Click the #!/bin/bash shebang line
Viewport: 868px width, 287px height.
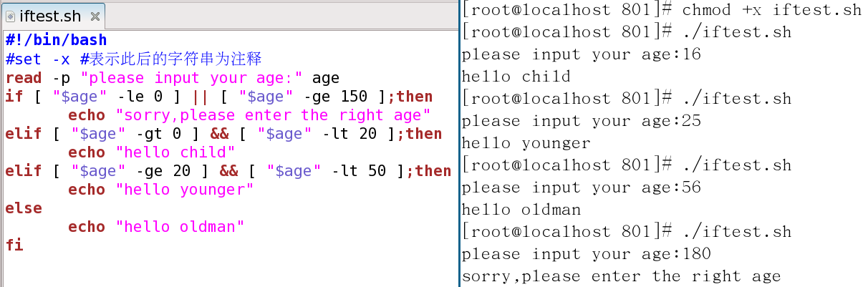(55, 40)
